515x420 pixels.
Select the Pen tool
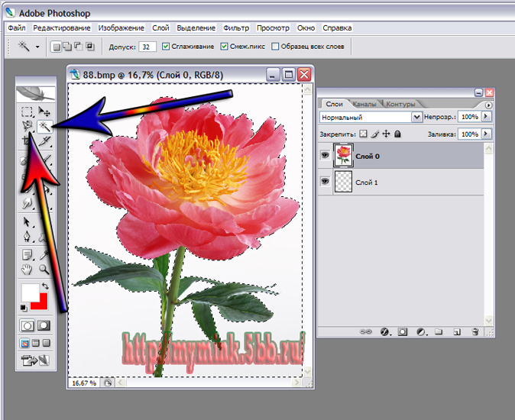27,236
